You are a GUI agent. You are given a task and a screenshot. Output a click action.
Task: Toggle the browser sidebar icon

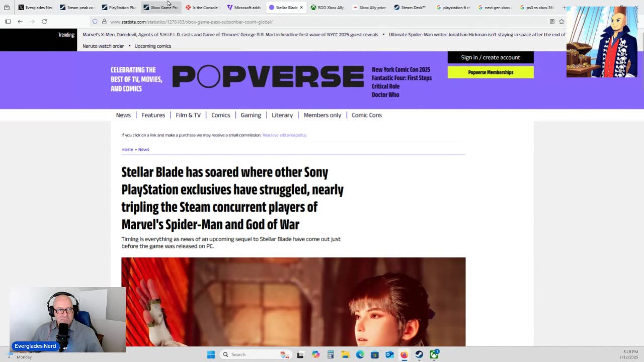[x=8, y=22]
